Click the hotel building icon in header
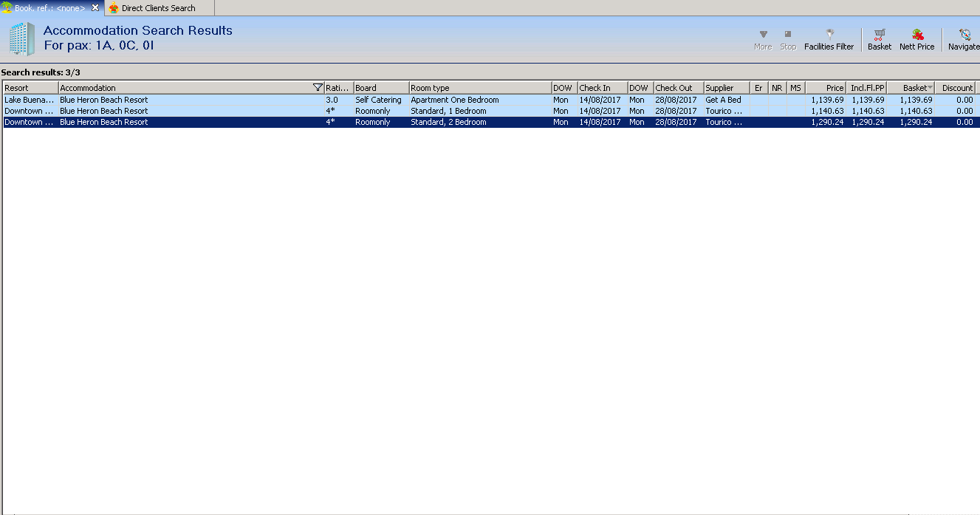The image size is (980, 515). pyautogui.click(x=21, y=38)
